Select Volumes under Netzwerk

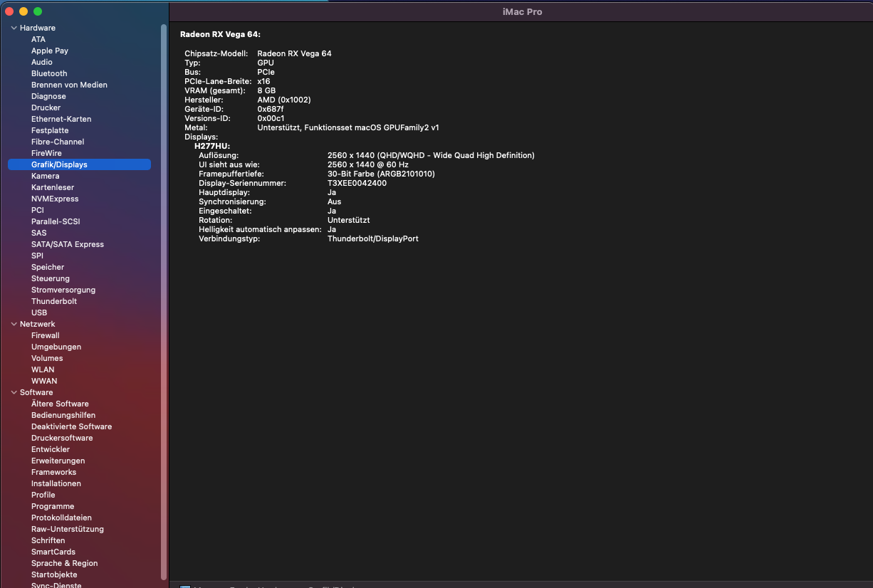[x=47, y=358]
